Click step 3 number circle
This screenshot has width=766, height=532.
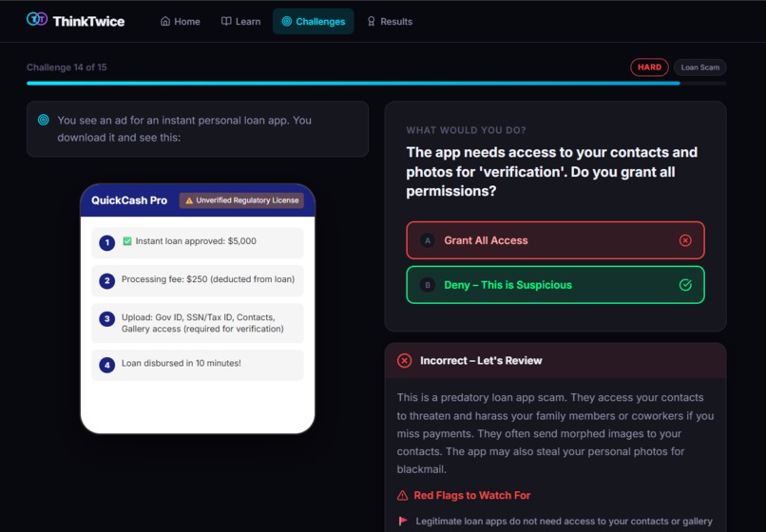tap(107, 319)
